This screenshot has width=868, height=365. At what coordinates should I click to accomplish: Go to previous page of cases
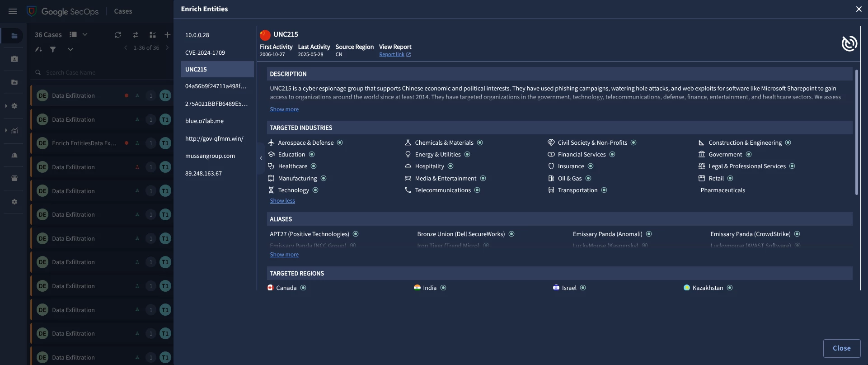click(126, 47)
